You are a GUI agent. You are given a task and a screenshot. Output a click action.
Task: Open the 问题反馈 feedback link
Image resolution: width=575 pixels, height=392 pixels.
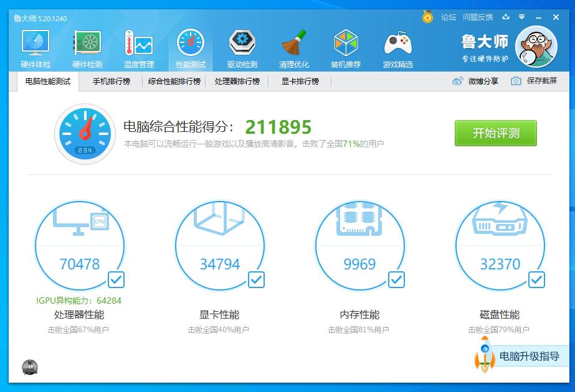478,17
